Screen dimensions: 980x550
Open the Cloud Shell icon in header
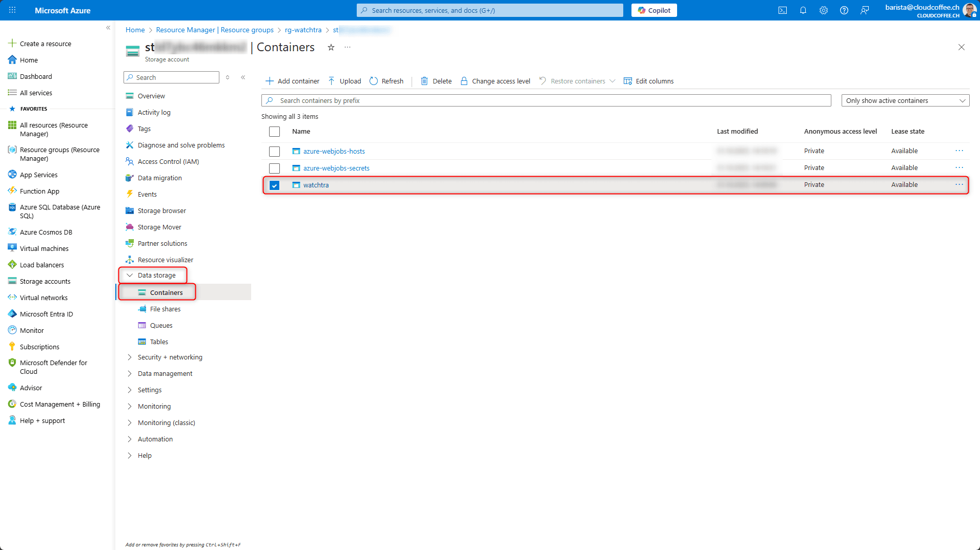click(782, 10)
